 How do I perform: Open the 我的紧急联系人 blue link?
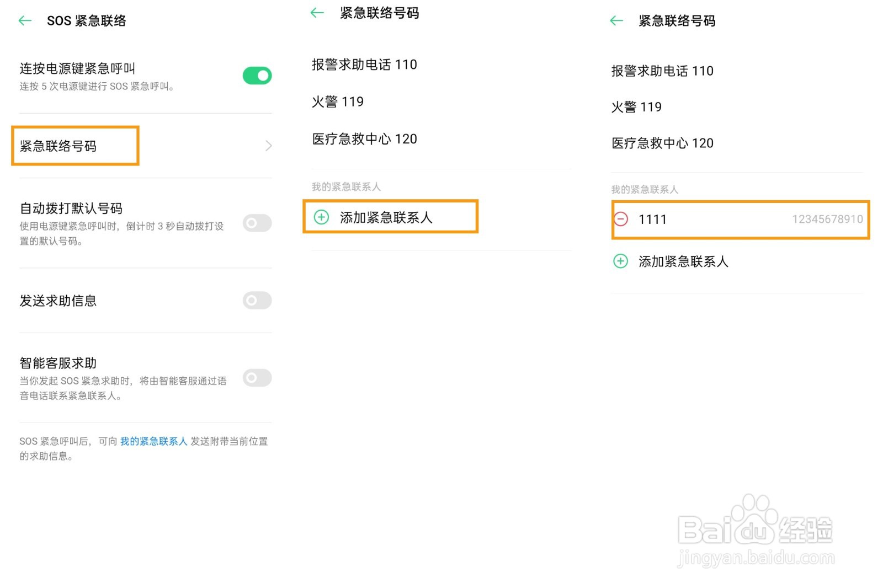154,441
